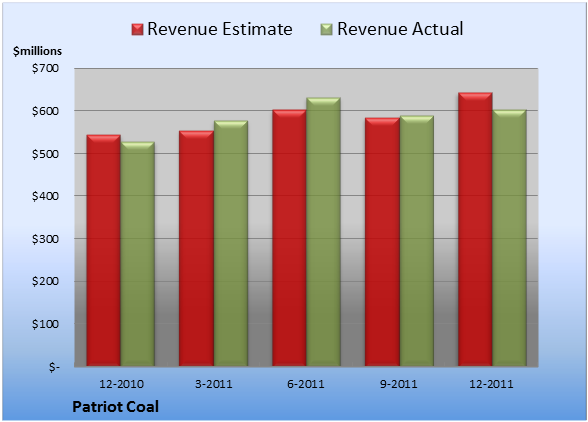Click the 12-2010 Revenue Actual green bar
The width and height of the screenshot is (588, 422).
(138, 254)
